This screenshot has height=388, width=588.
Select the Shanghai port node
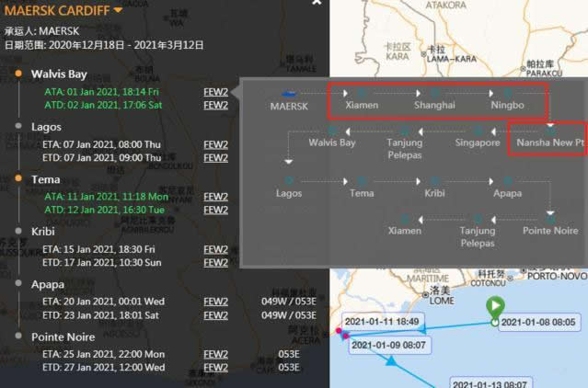pos(434,94)
